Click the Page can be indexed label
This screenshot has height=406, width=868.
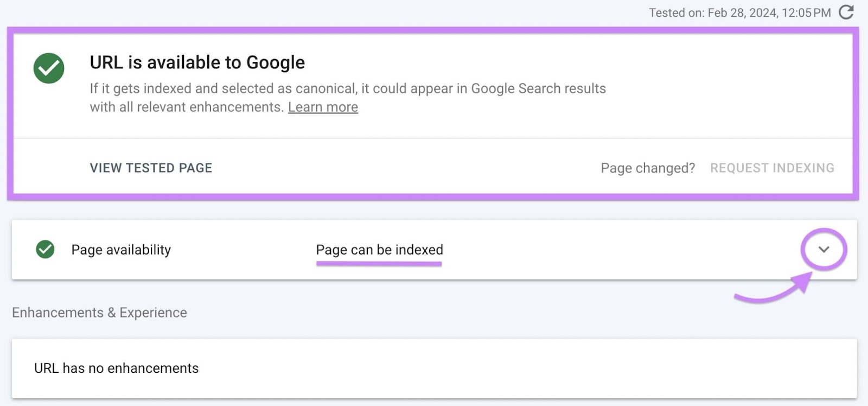379,250
